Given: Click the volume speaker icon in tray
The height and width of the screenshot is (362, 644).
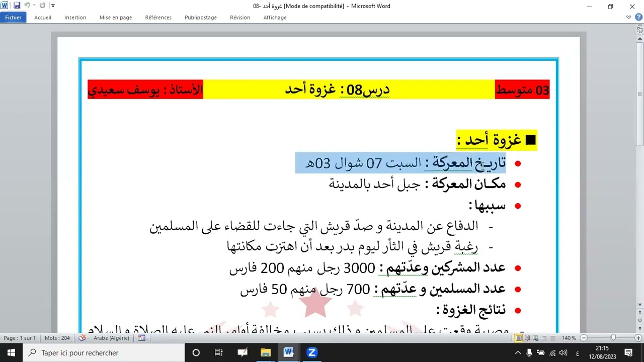Looking at the screenshot, I should pos(563,353).
